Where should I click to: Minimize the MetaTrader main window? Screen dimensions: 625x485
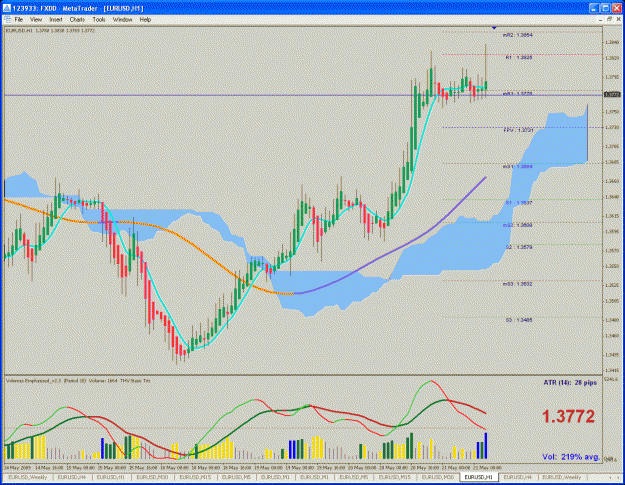[594, 8]
